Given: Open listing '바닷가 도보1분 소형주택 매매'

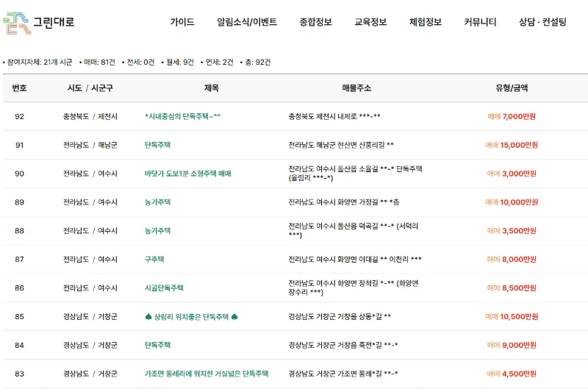Looking at the screenshot, I should 188,174.
